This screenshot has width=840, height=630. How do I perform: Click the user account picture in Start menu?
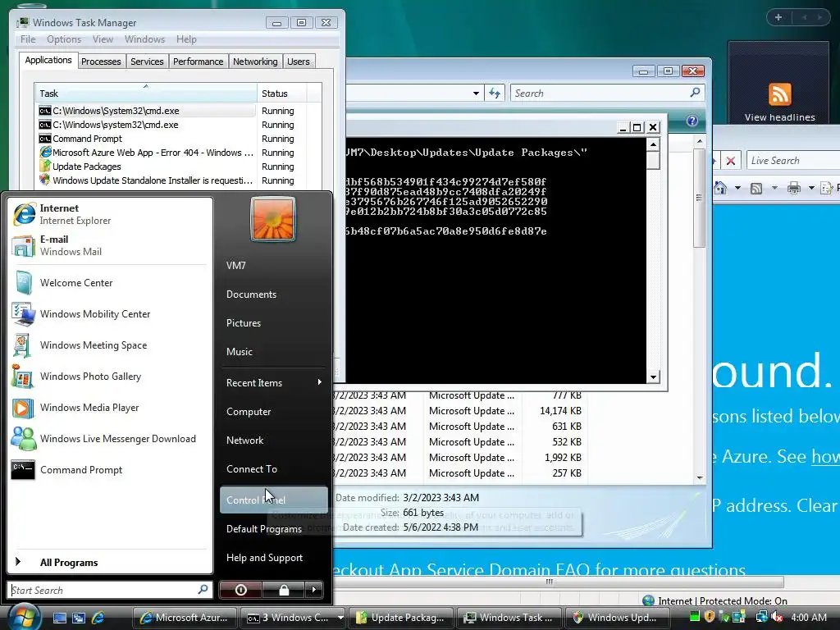[272, 218]
